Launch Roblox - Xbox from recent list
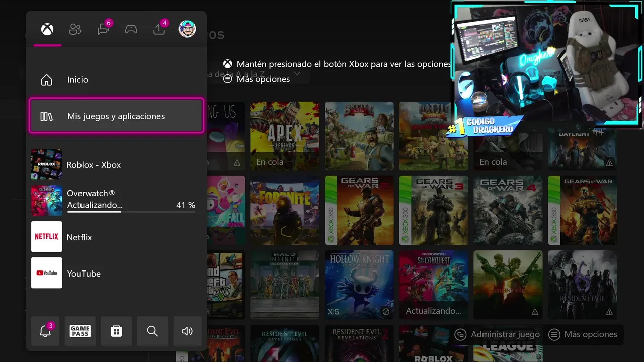Image resolution: width=644 pixels, height=362 pixels. click(116, 164)
